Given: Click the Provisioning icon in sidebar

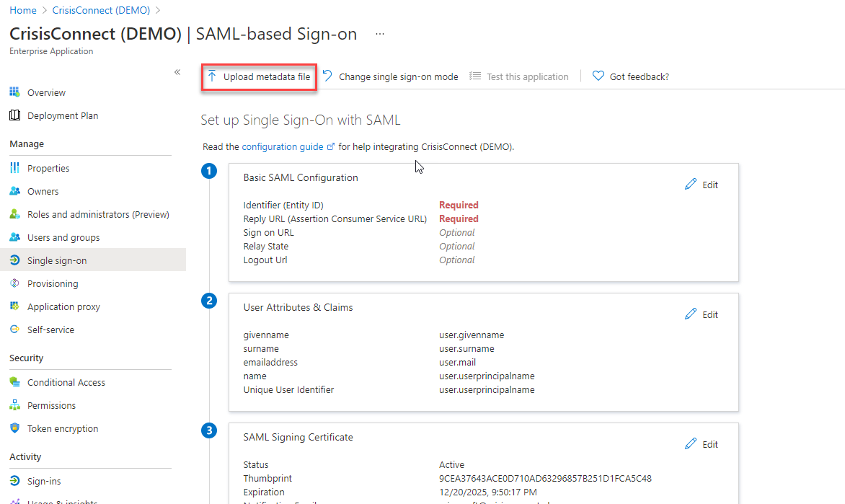Looking at the screenshot, I should coord(14,283).
